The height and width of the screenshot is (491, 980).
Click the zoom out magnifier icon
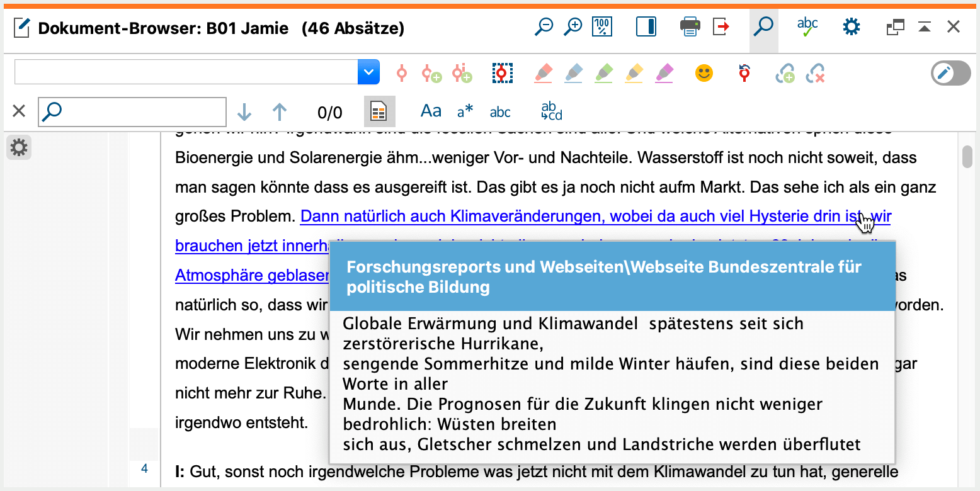coord(544,27)
